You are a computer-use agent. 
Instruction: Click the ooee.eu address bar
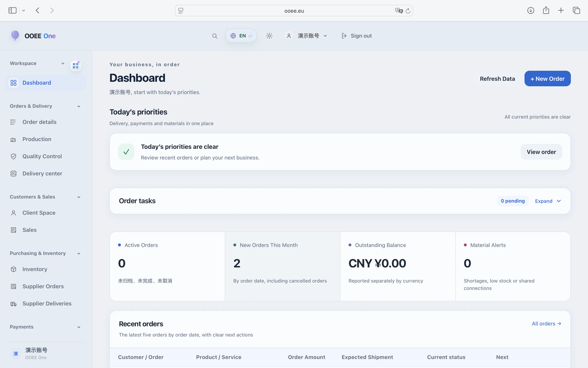[x=294, y=11]
